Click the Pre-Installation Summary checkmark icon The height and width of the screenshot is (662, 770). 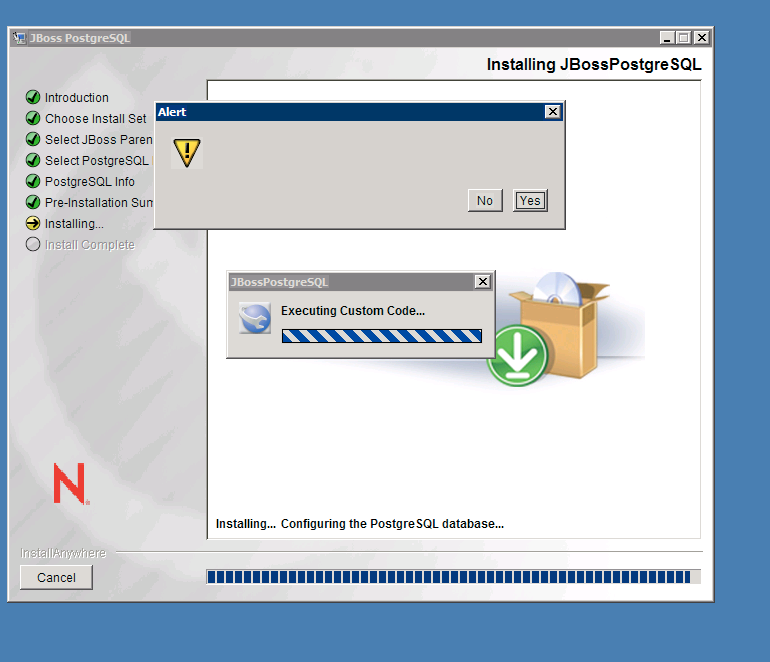(33, 202)
